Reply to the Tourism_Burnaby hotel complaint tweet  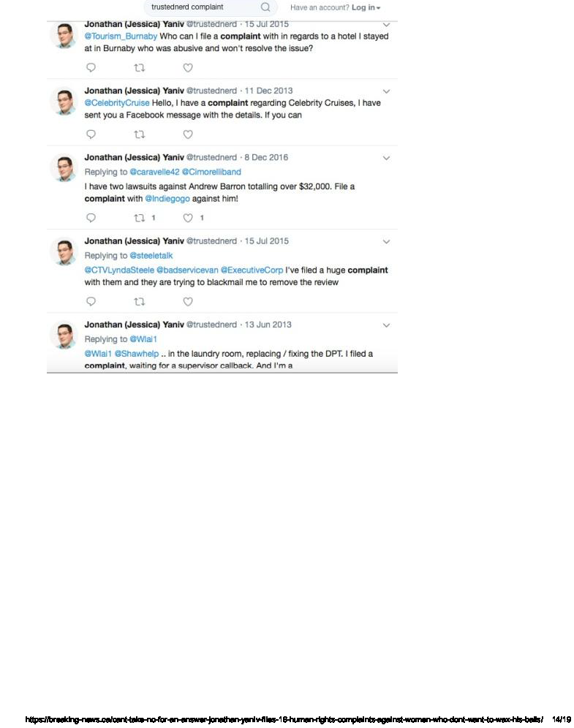[91, 68]
